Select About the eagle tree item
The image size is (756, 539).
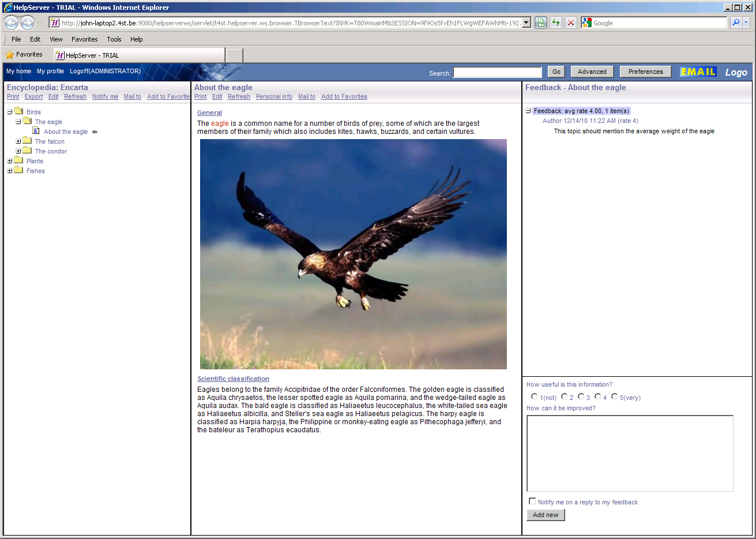tap(66, 132)
